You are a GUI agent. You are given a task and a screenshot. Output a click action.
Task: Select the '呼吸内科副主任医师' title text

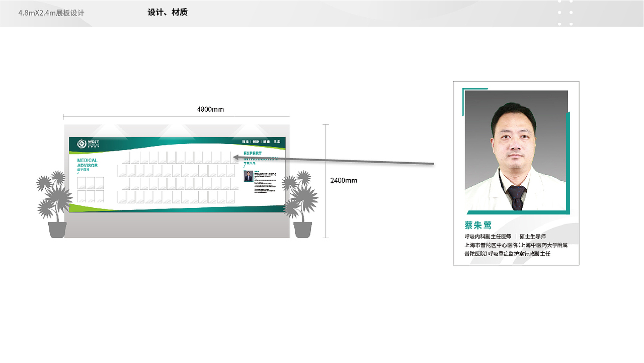pos(488,237)
